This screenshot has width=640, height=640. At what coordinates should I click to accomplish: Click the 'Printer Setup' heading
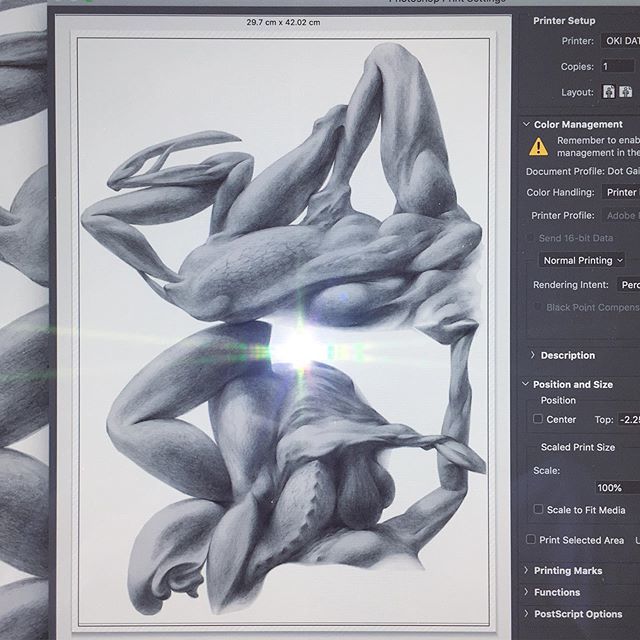pos(564,20)
